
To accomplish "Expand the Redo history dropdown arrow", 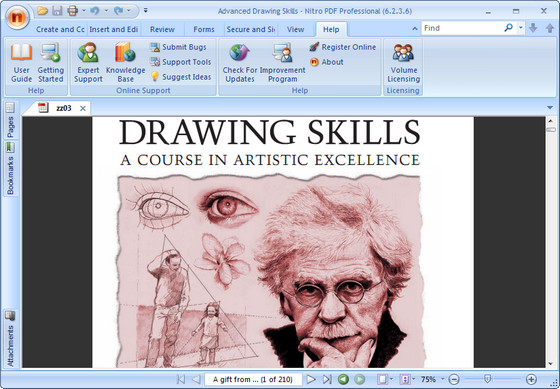I will [129, 11].
